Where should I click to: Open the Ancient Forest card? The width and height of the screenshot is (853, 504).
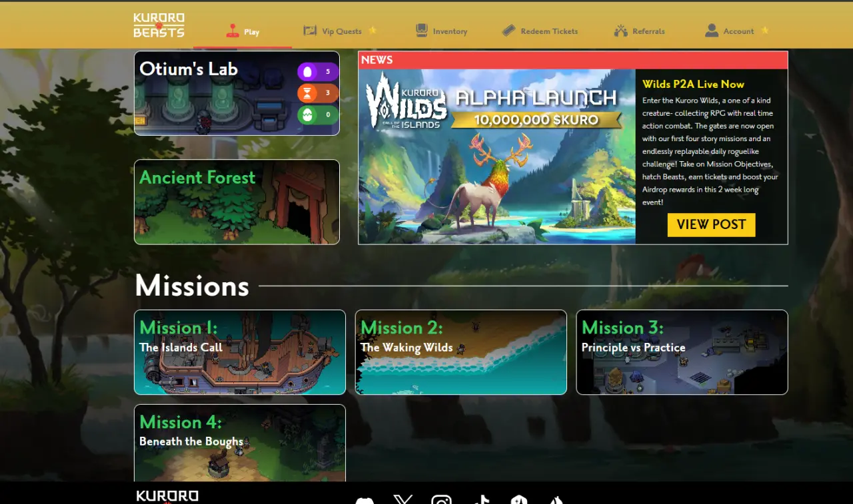237,202
